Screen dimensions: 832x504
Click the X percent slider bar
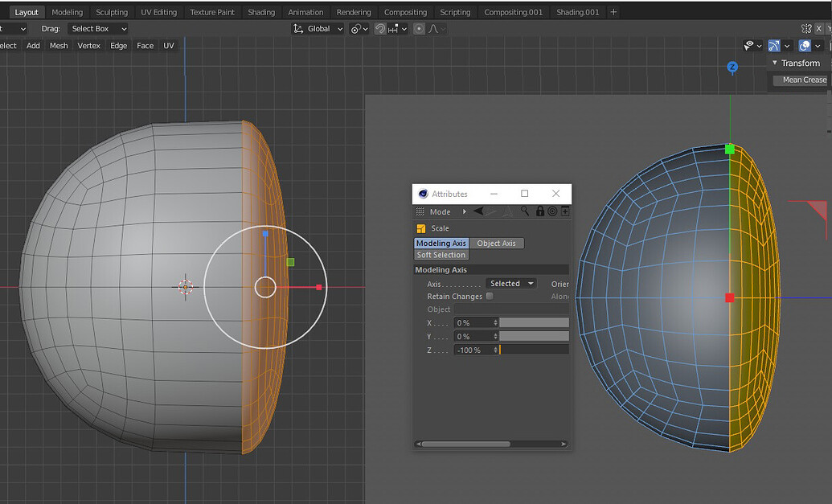point(534,322)
